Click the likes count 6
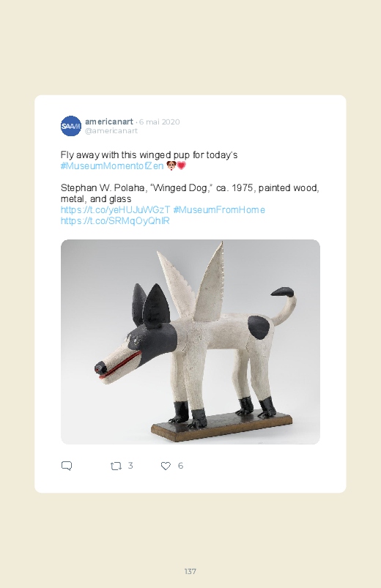The height and width of the screenshot is (588, 381). pos(180,466)
